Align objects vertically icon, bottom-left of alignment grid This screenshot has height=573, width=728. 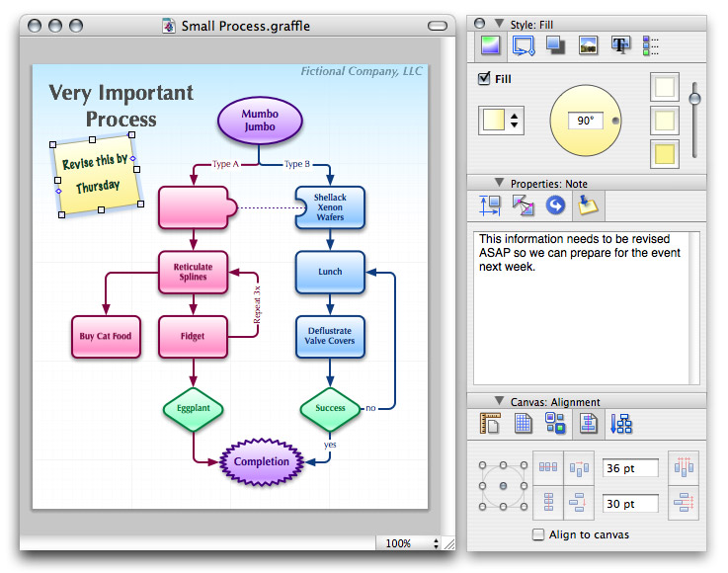[x=548, y=502]
